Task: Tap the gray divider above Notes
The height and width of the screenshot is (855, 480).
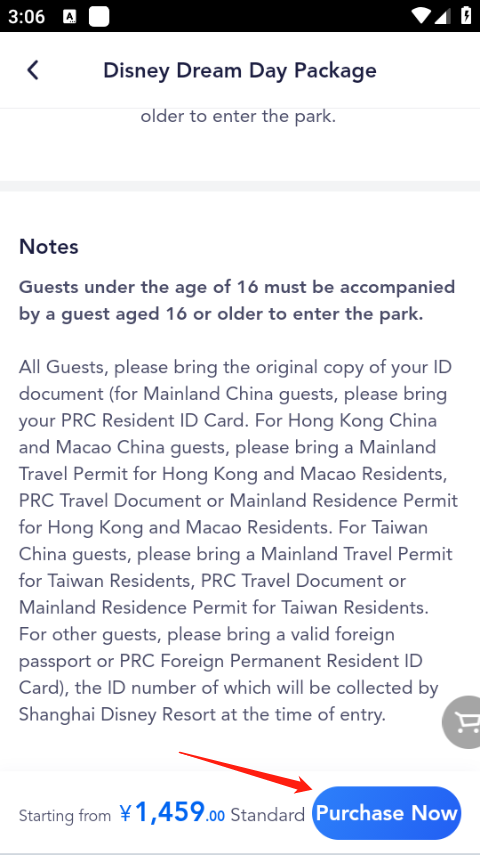Action: 240,186
